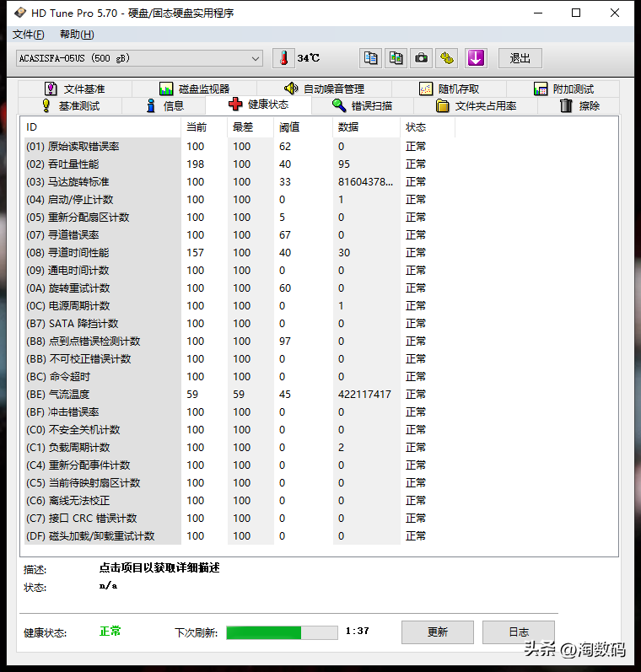
Task: Click the 阈值 column header
Action: [x=303, y=127]
